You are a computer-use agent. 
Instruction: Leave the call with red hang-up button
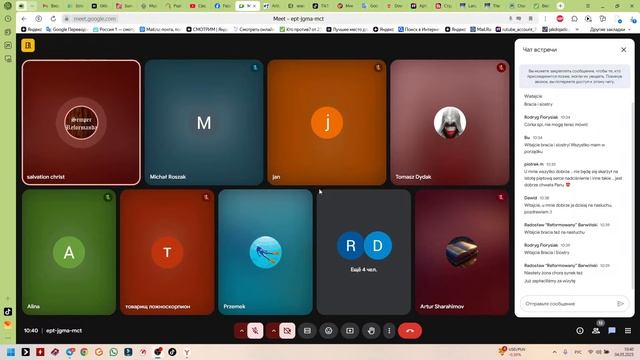pos(410,331)
